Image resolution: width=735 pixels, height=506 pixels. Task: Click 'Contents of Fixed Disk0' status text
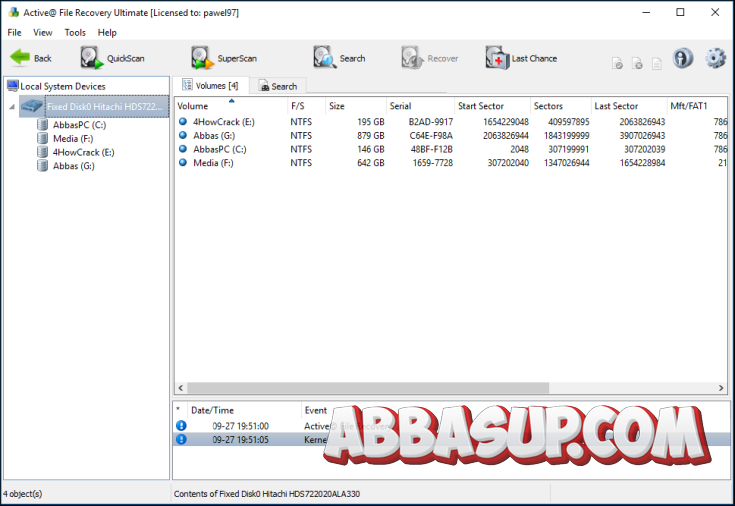pyautogui.click(x=267, y=493)
